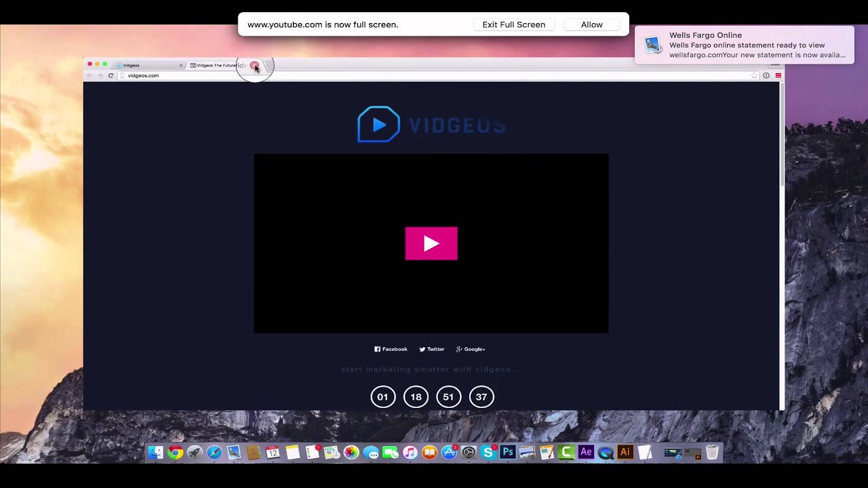Open System Preferences gear in dock

click(469, 453)
